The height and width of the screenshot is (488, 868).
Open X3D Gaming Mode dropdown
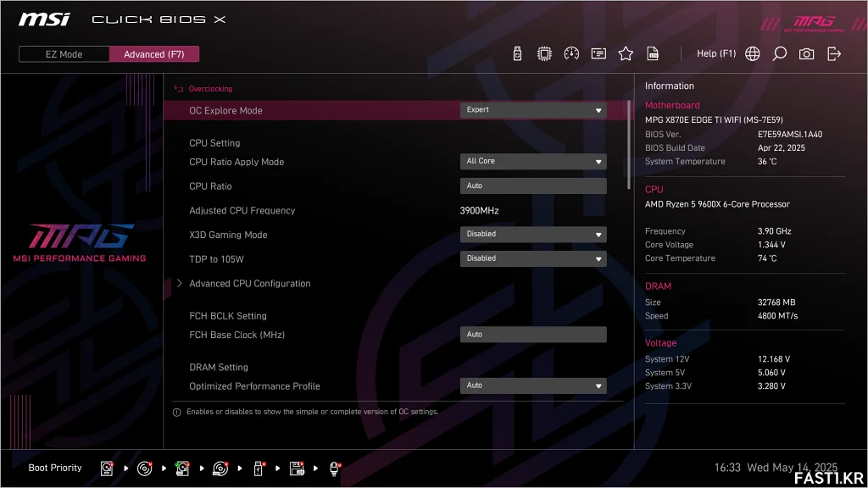pyautogui.click(x=533, y=234)
